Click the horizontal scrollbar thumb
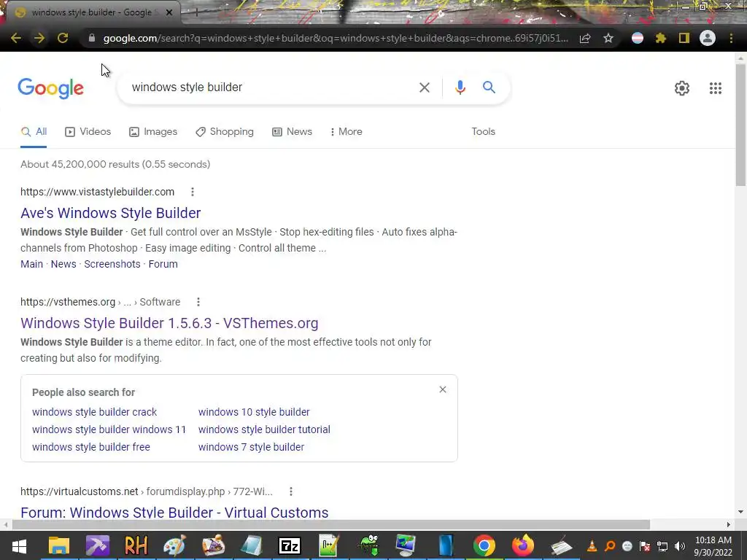Image resolution: width=747 pixels, height=560 pixels. 330,525
